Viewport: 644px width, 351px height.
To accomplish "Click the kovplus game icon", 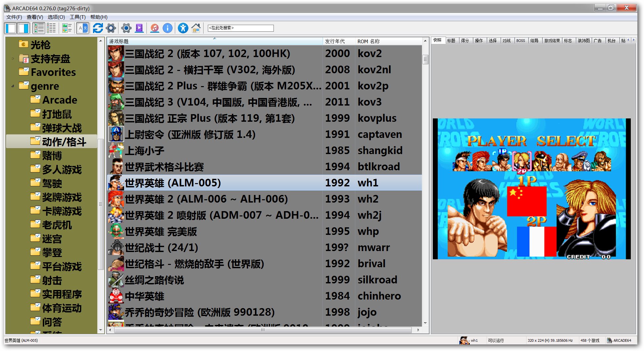I will [x=116, y=118].
